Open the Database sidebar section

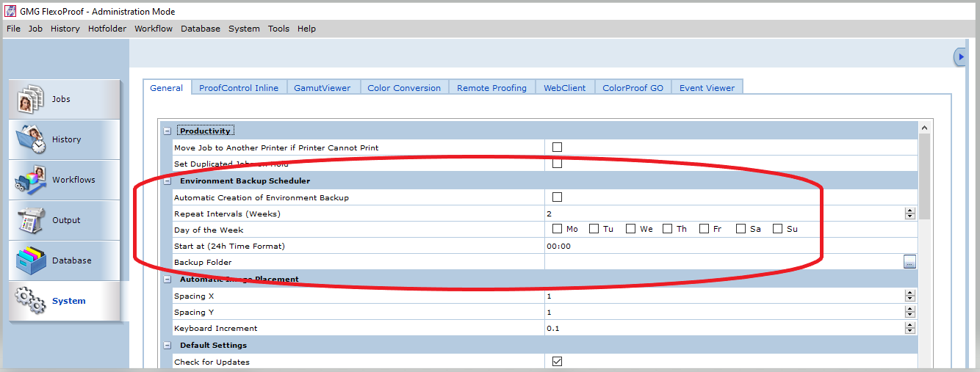point(65,260)
